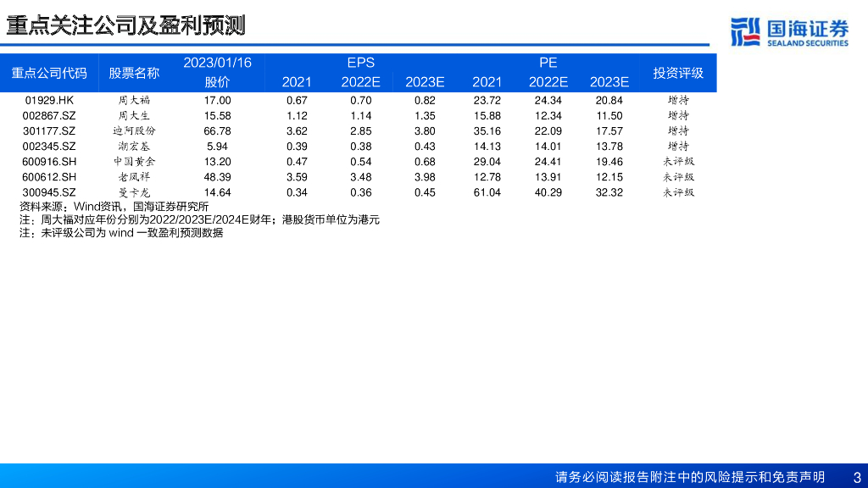Click the source line 资料来源：Wind资讯
Image resolution: width=868 pixels, height=488 pixels.
click(114, 207)
